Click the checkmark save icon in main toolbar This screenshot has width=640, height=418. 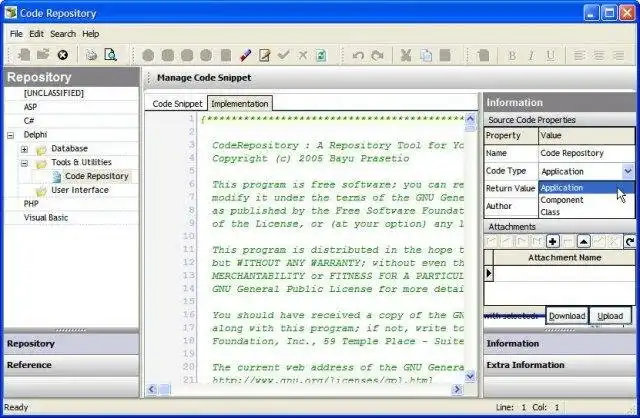284,55
